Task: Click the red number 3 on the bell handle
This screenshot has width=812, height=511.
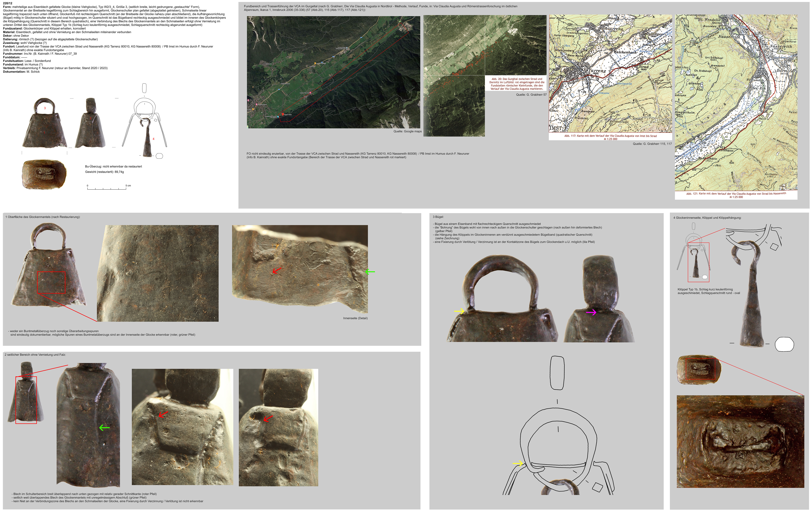Action: (45, 108)
